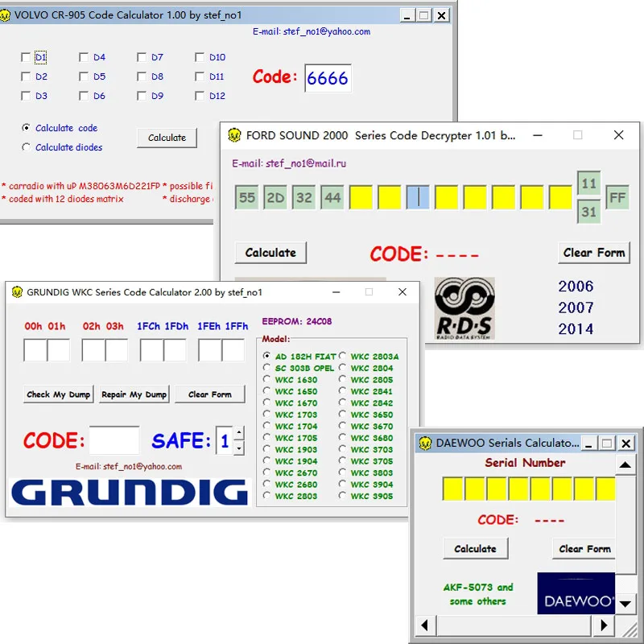The height and width of the screenshot is (644, 644).
Task: Enable the D12 diode checkbox
Action: tap(199, 96)
